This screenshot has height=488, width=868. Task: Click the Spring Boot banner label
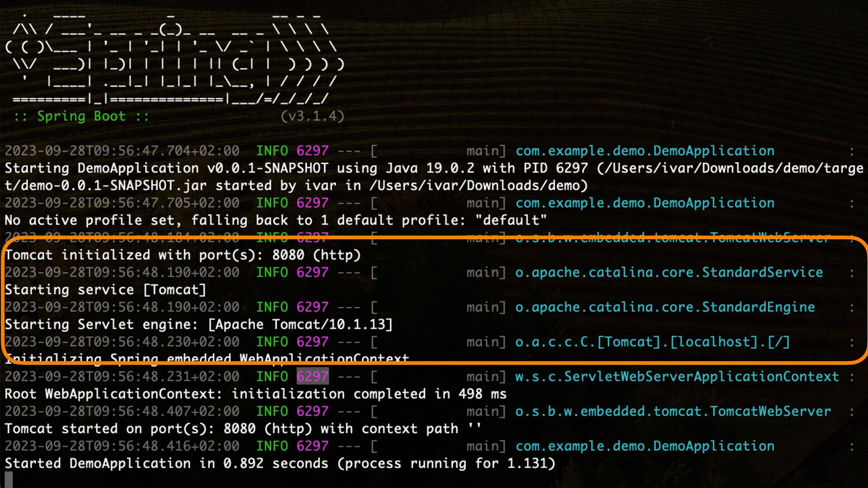[x=81, y=116]
